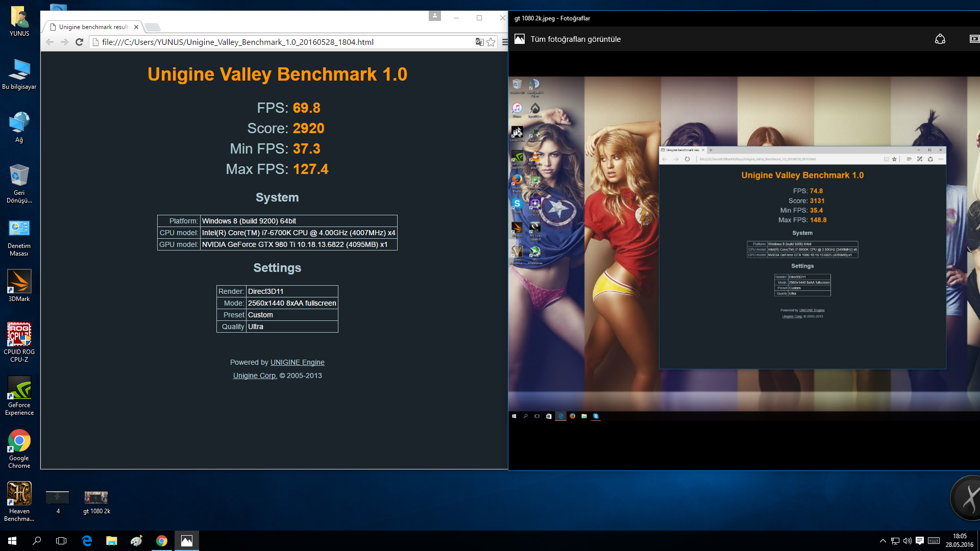
Task: Click the Quality cell Ultra
Action: [x=292, y=327]
